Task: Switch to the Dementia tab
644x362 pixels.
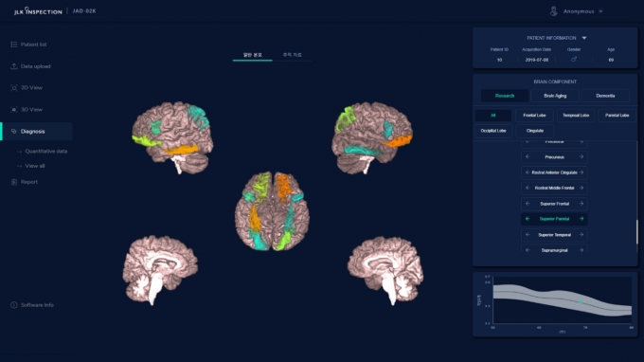Action: (605, 96)
